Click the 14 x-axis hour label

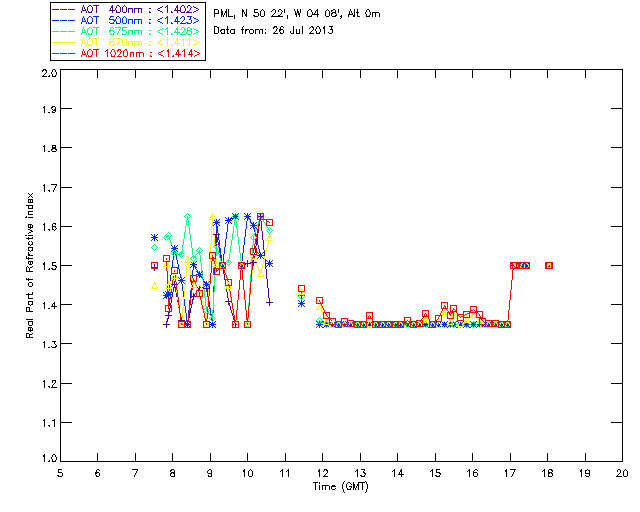pyautogui.click(x=398, y=473)
